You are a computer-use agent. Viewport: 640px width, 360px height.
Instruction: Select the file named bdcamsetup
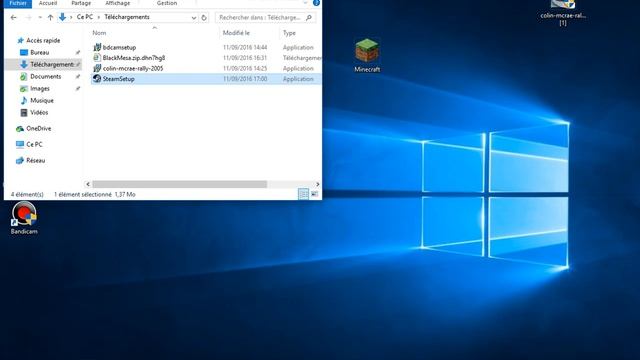[x=119, y=47]
